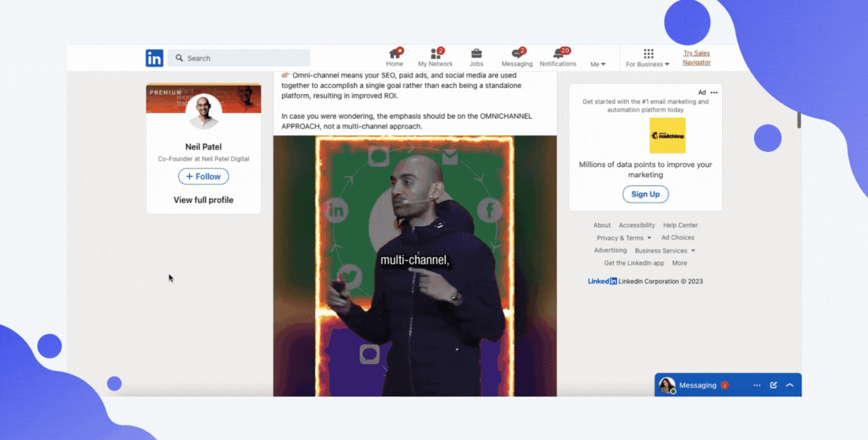Expand the Me dropdown menu
Viewport: 868px width, 440px height.
coord(598,64)
